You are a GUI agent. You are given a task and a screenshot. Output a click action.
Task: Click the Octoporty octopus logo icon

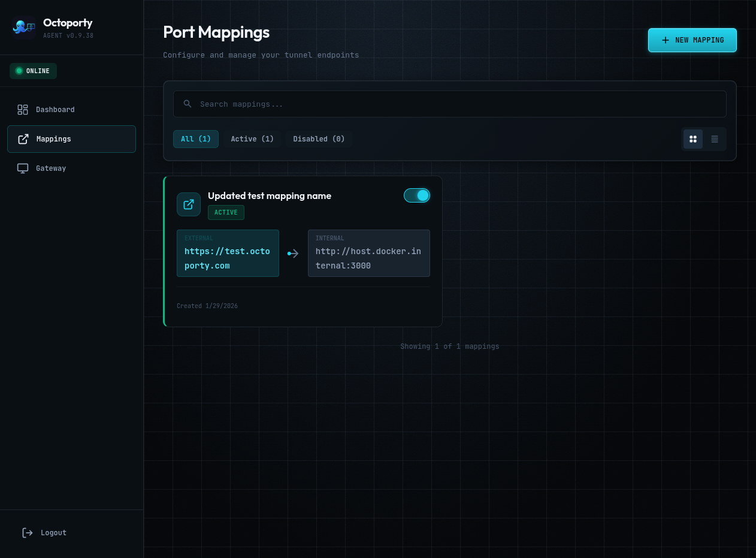coord(23,27)
